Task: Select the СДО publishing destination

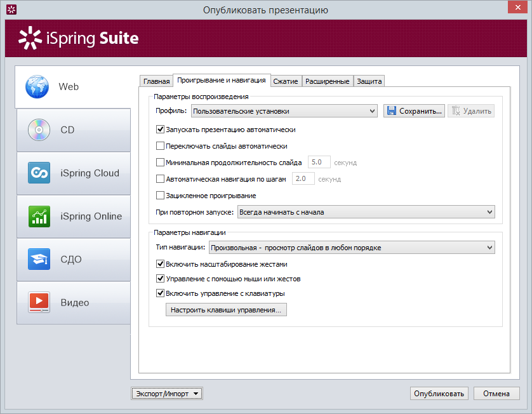Action: click(74, 259)
